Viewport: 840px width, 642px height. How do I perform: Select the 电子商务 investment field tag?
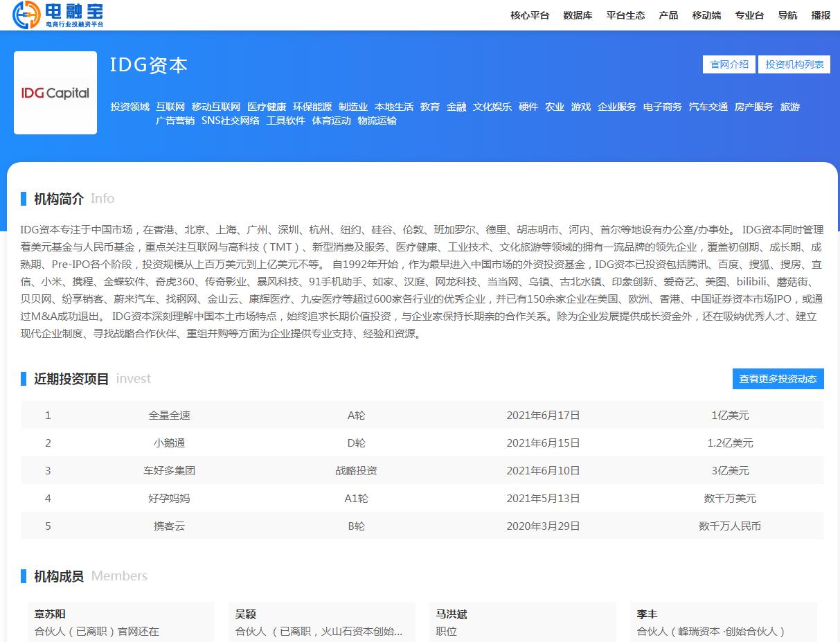pos(663,107)
